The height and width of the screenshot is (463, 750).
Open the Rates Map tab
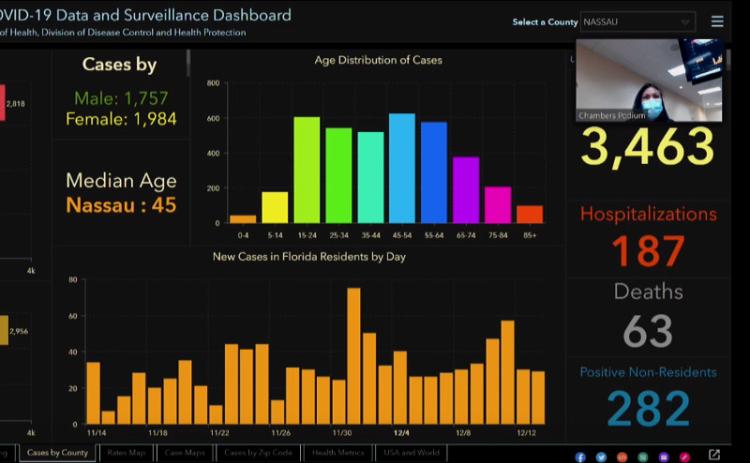coord(126,452)
